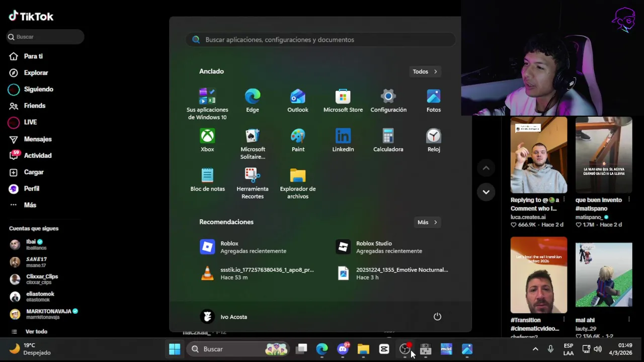Open options menu for 'mal ahi' video
This screenshot has width=644, height=362.
(x=629, y=320)
